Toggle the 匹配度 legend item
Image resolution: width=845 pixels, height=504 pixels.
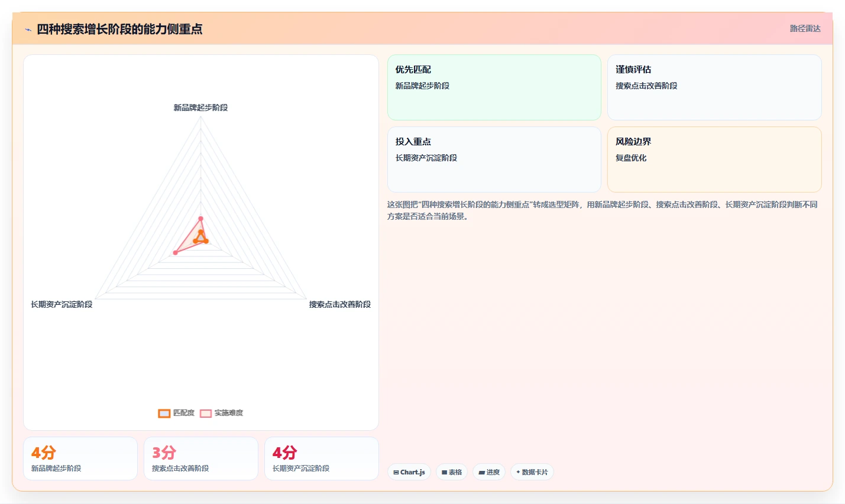(x=176, y=413)
